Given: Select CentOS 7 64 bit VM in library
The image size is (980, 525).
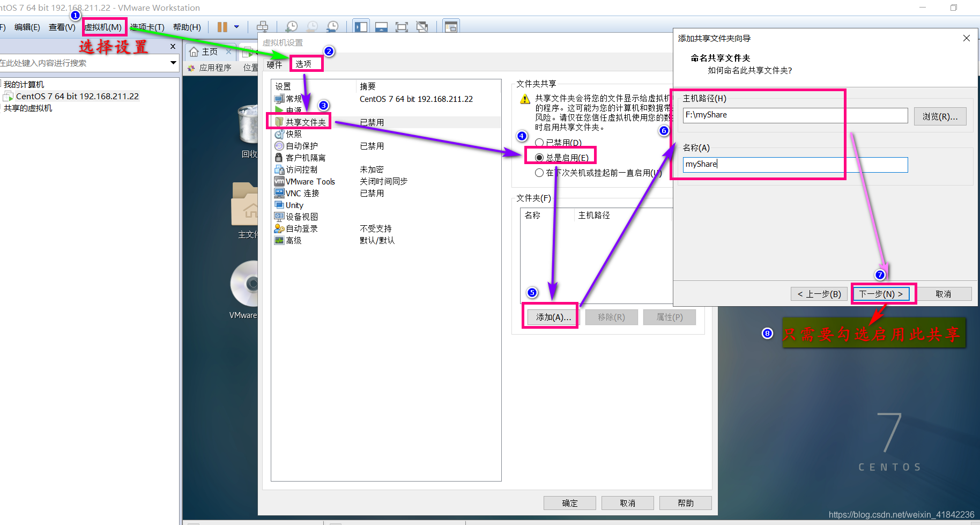Looking at the screenshot, I should [x=77, y=96].
